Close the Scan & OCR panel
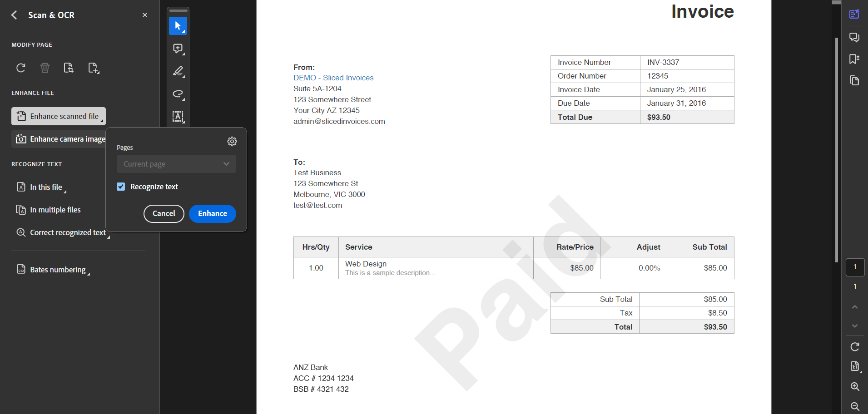Screen dimensions: 868x414 point(144,15)
